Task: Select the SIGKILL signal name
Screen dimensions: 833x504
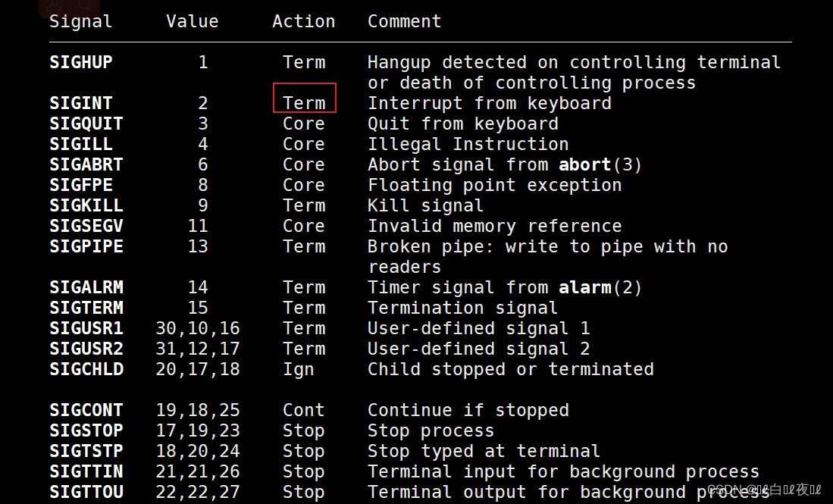Action: tap(86, 205)
